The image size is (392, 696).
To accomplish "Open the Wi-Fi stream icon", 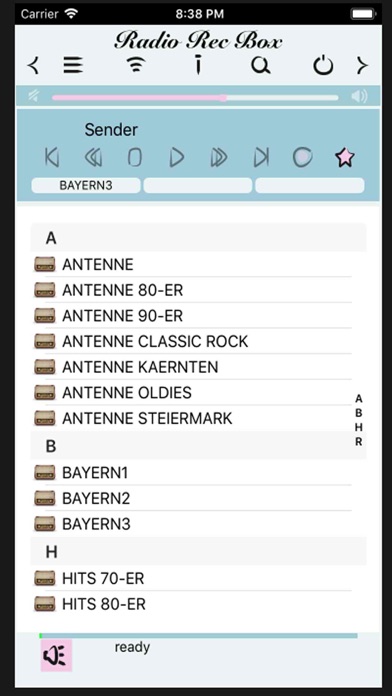I will pos(137,66).
